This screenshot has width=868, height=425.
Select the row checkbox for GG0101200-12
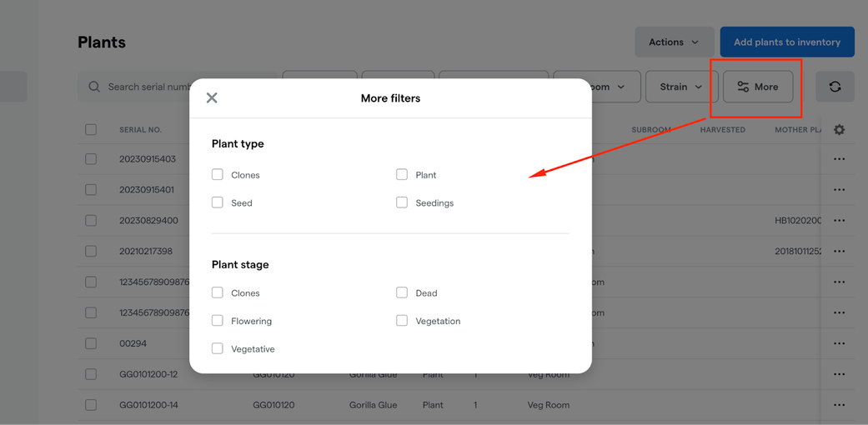click(91, 374)
